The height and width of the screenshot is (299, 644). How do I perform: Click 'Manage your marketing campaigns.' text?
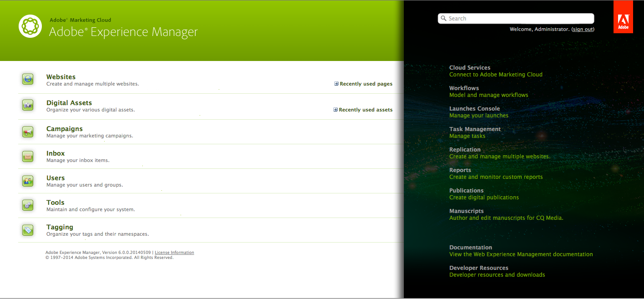pyautogui.click(x=90, y=136)
